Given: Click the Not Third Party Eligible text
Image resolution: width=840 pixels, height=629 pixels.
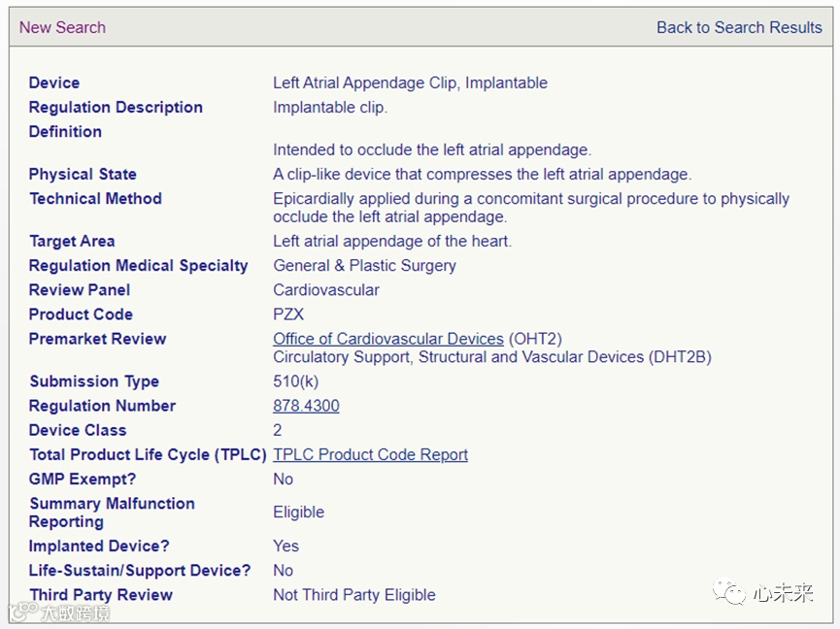Looking at the screenshot, I should tap(353, 594).
